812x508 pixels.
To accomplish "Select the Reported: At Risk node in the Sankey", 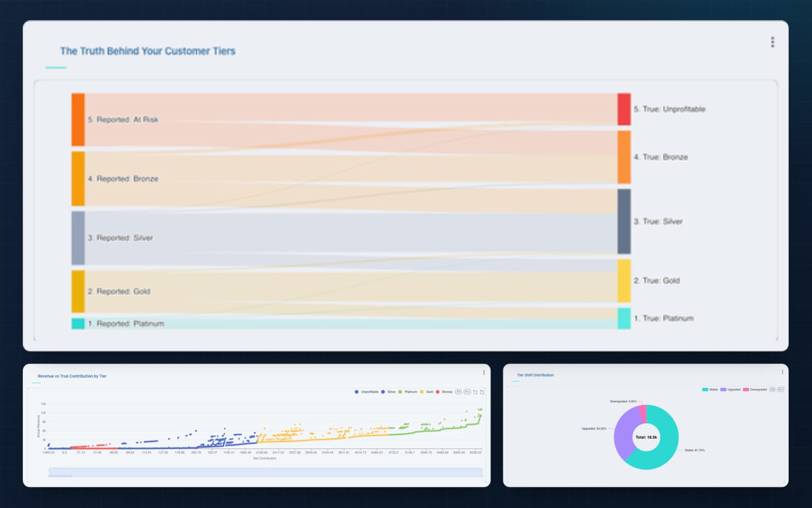I will (x=78, y=120).
